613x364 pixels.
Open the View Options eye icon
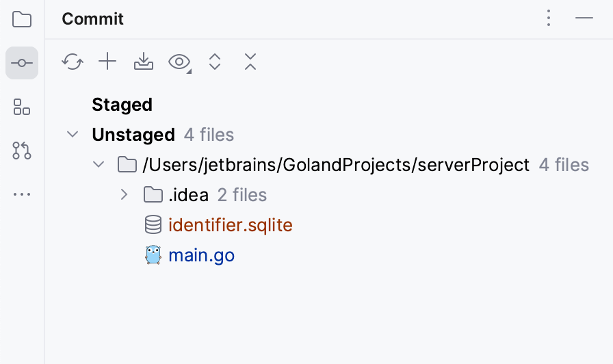[x=179, y=62]
